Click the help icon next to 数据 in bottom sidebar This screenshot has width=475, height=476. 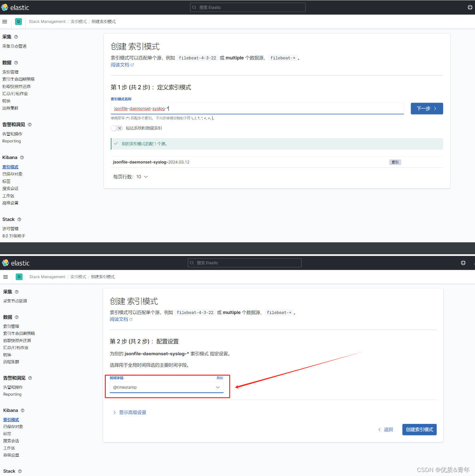pos(17,317)
